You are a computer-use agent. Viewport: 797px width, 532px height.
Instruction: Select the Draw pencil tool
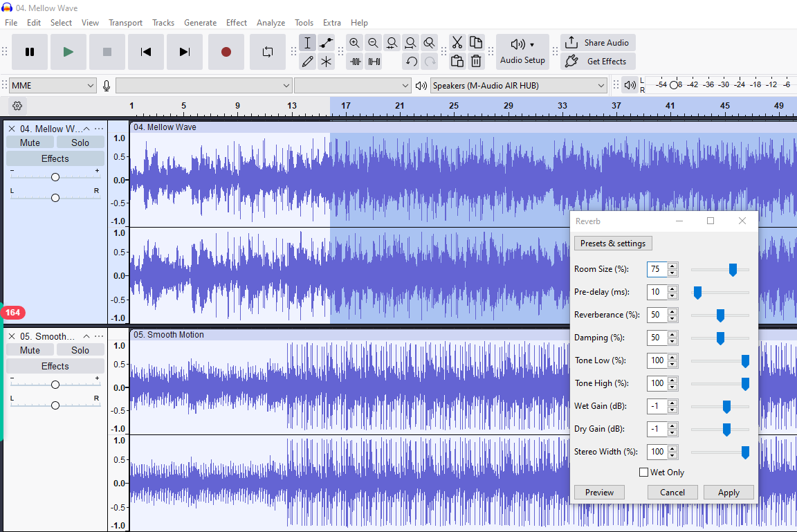[x=307, y=62]
